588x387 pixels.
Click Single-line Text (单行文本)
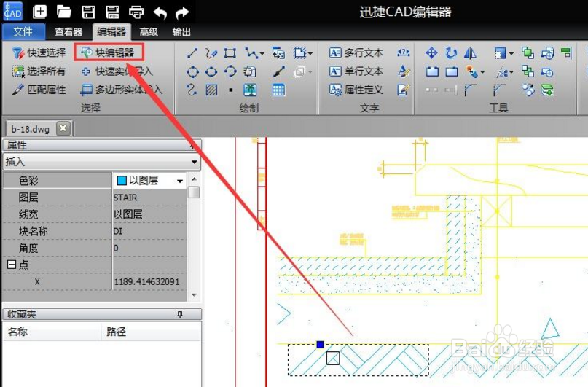tap(356, 71)
